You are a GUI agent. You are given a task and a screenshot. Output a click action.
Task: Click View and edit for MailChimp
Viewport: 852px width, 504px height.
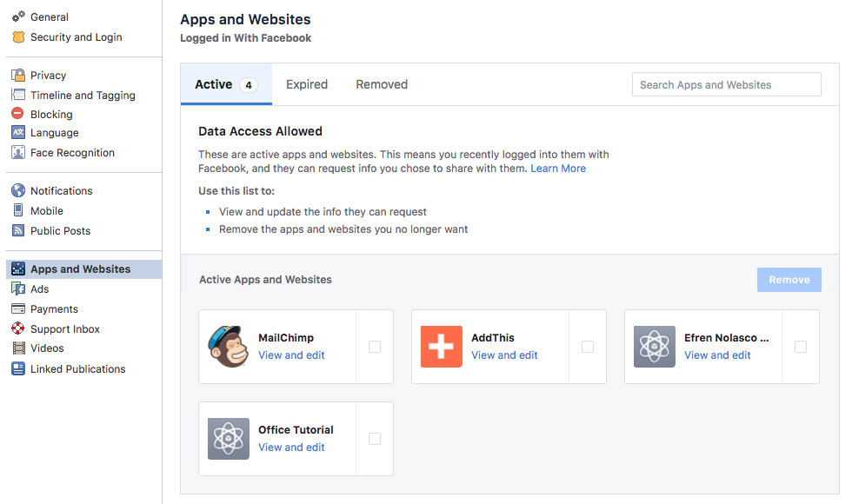click(x=291, y=355)
